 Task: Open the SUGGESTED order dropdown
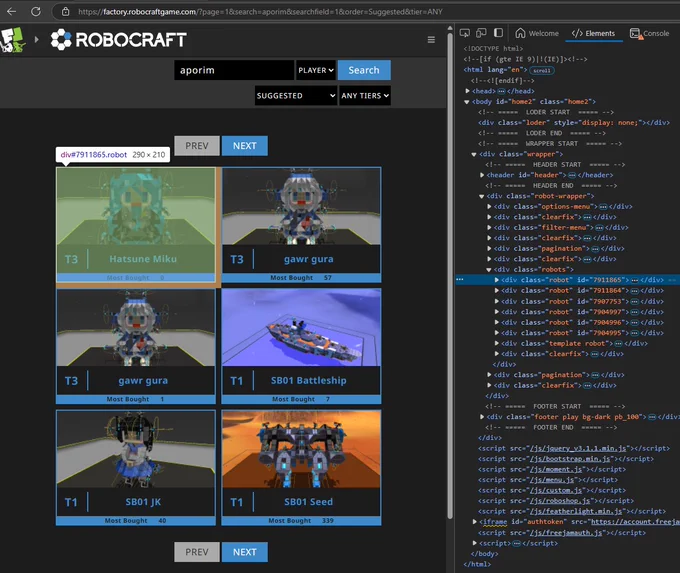pyautogui.click(x=296, y=95)
